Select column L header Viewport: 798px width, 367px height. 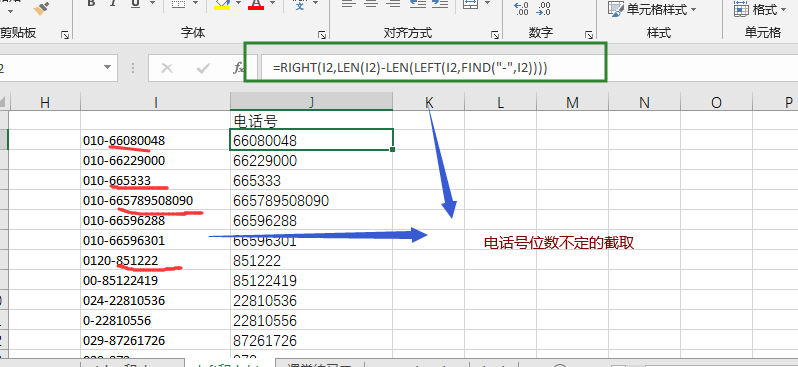click(x=500, y=103)
